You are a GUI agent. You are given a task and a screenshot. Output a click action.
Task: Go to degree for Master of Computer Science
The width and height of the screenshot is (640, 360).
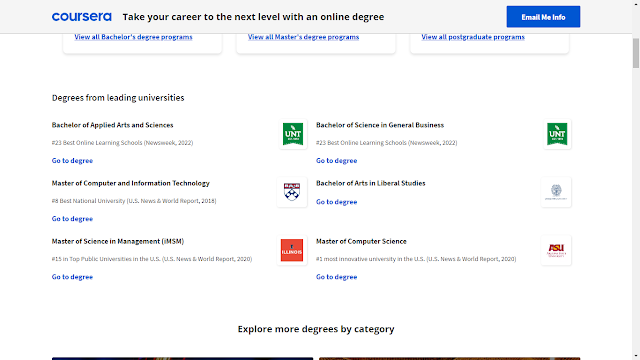coord(336,277)
